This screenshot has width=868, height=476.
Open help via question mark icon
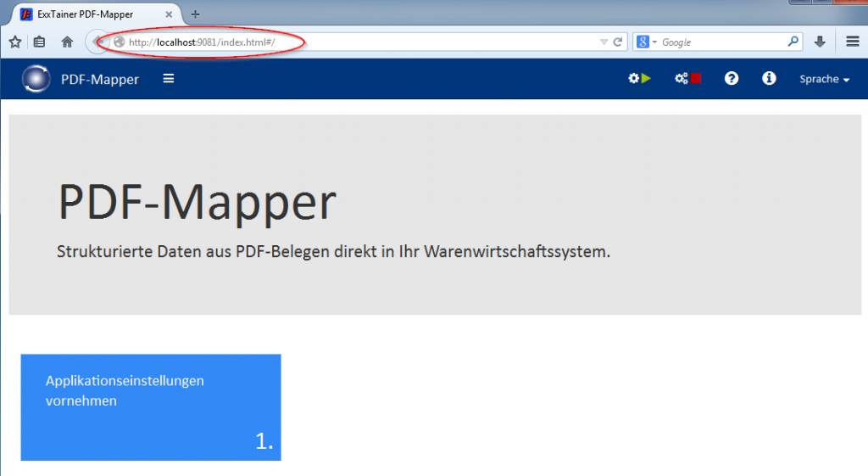point(732,79)
